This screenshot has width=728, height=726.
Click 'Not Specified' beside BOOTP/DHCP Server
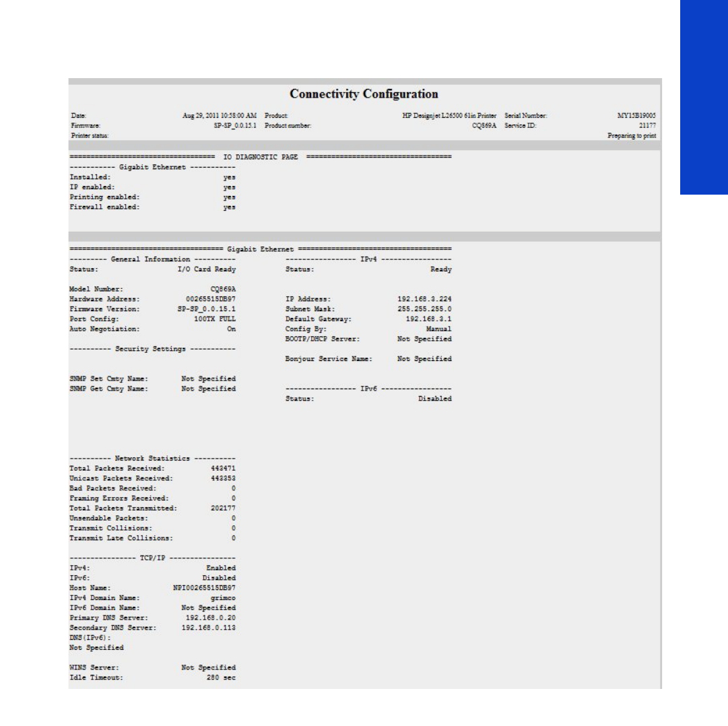[424, 339]
